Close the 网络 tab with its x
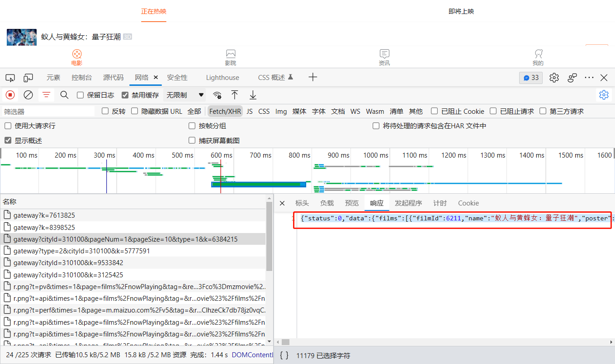Viewport: 615px width, 364px height. click(x=156, y=77)
